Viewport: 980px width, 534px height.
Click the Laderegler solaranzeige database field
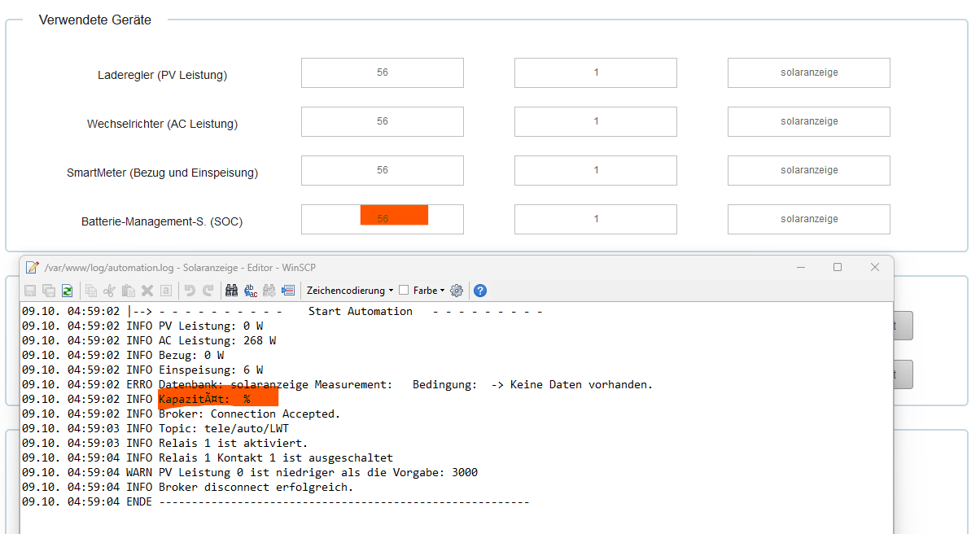click(x=808, y=72)
